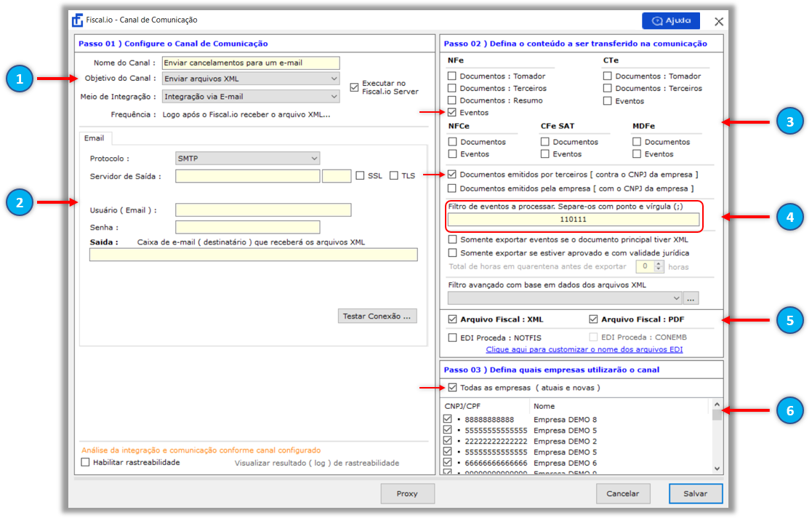Toggle Todas as empresas checkbox
The width and height of the screenshot is (812, 518).
[453, 387]
